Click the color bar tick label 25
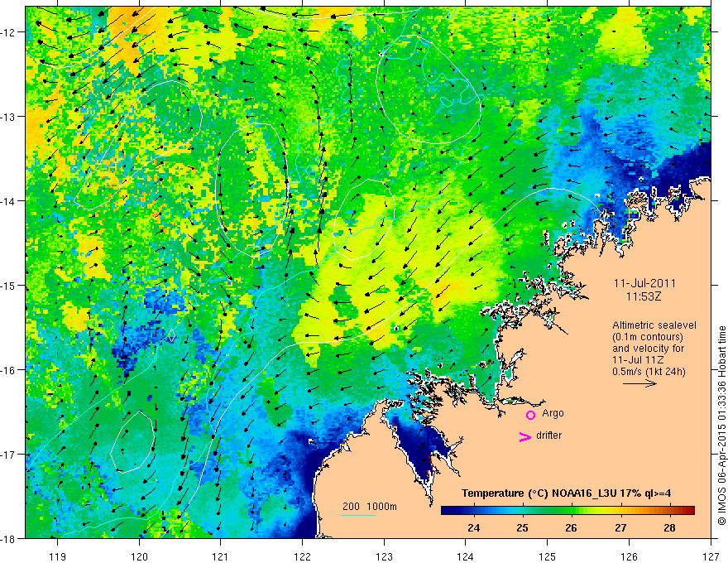This screenshot has height=563, width=728. 522,527
